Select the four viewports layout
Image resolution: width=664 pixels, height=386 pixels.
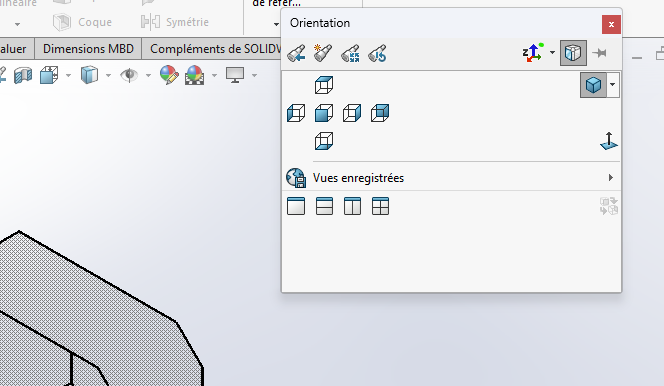(x=380, y=206)
